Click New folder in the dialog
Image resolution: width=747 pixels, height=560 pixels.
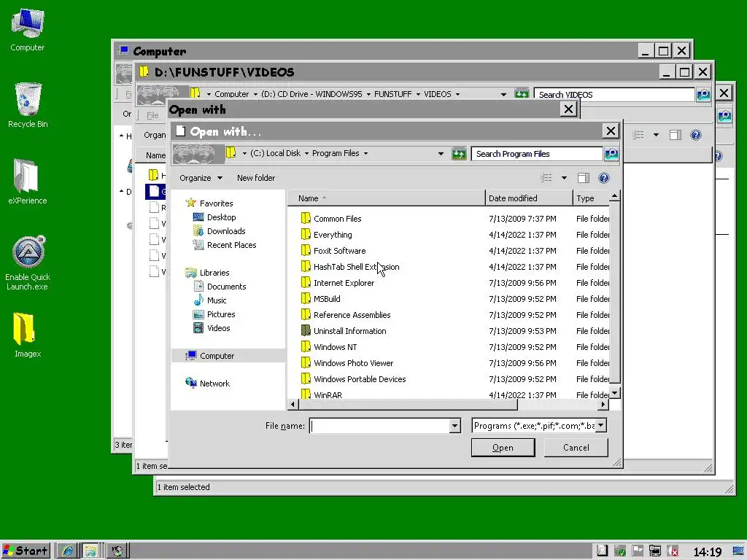coord(256,178)
